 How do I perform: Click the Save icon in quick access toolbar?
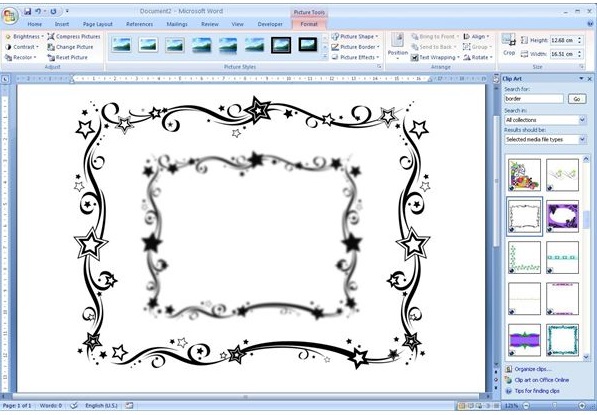[27, 11]
